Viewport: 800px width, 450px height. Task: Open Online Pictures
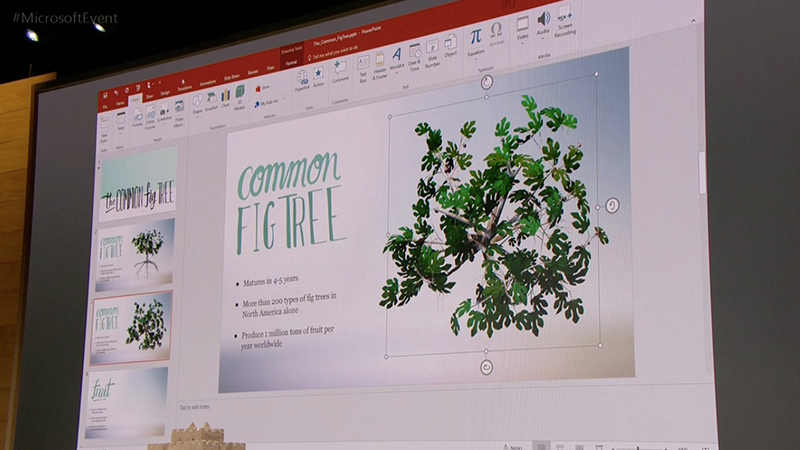(150, 117)
